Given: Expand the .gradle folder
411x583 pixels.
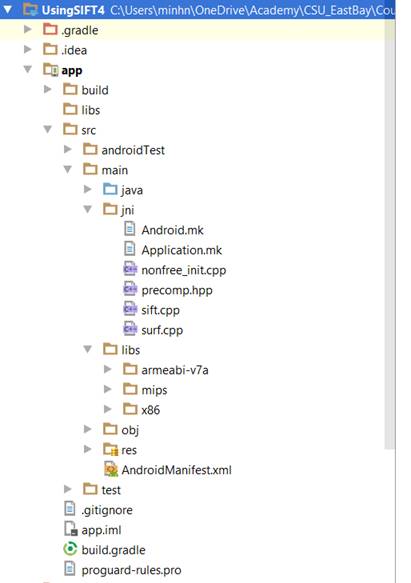Looking at the screenshot, I should [x=28, y=29].
